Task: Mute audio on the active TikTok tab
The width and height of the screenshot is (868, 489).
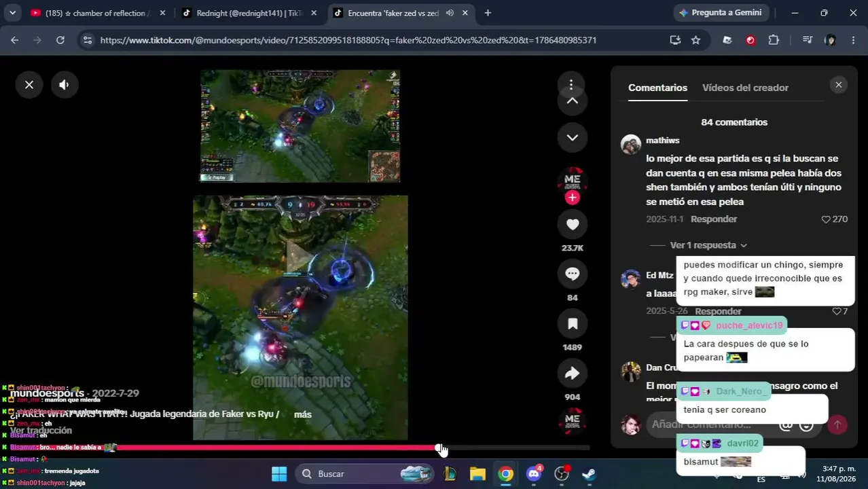Action: 450,13
